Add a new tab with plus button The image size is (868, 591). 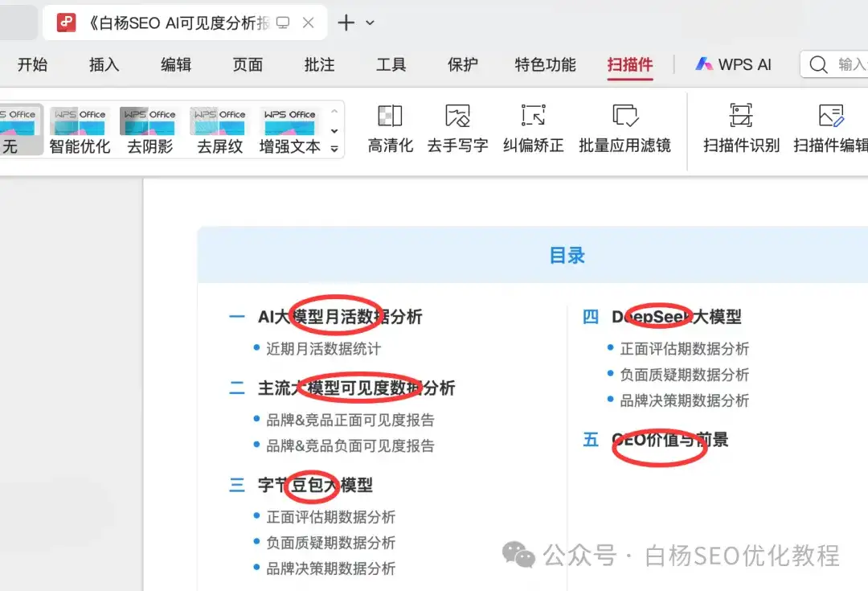(x=346, y=23)
